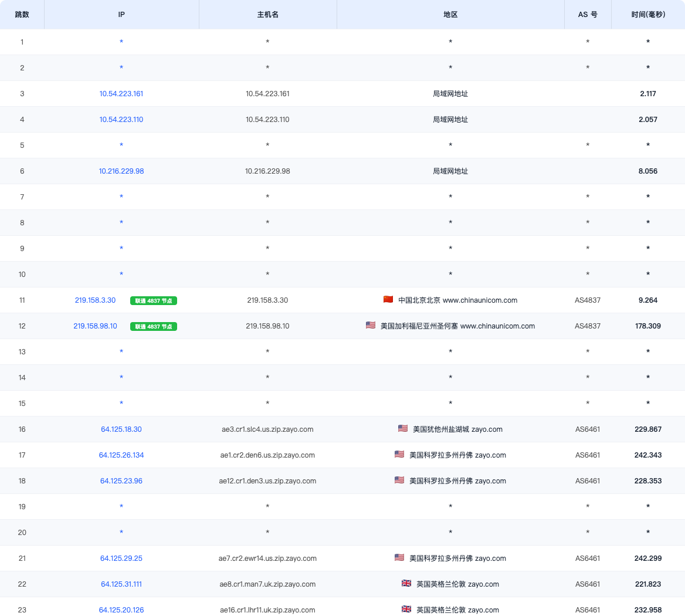The height and width of the screenshot is (616, 685).
Task: Click the US flag icon in hop 12
Action: [x=371, y=325]
